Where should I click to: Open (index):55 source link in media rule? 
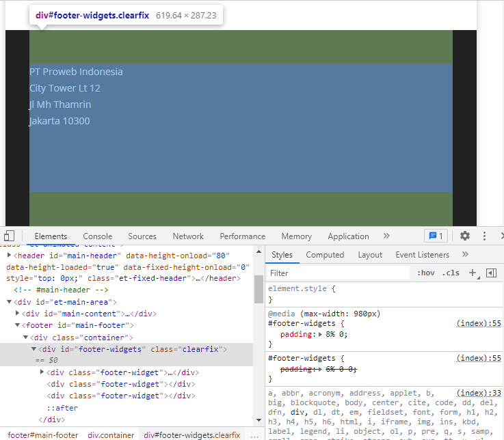coord(479,323)
